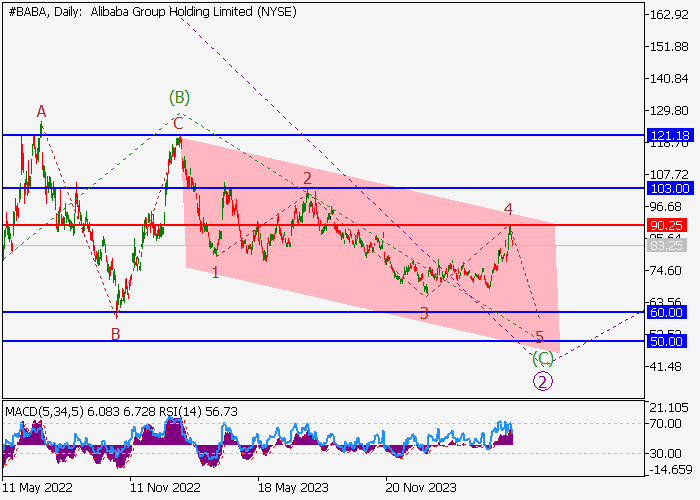Click wave number 1 label in the channel
The image size is (700, 500).
215,272
